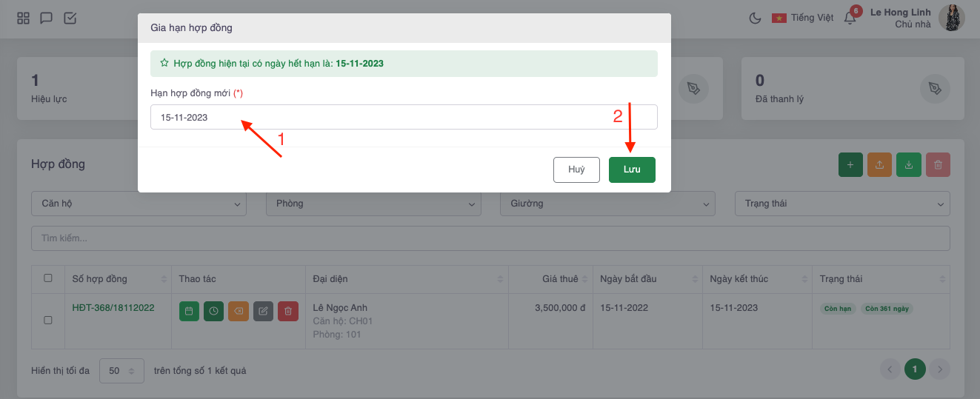
Task: Toggle dark mode with the moon icon
Action: pyautogui.click(x=756, y=19)
